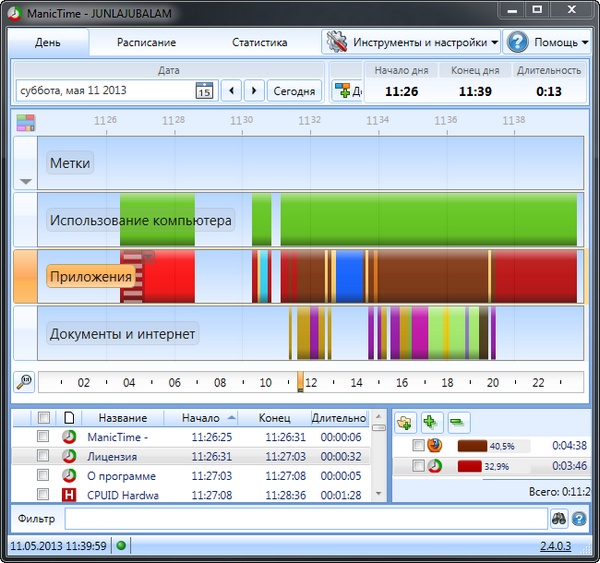Open the Статистика tab

pos(260,43)
